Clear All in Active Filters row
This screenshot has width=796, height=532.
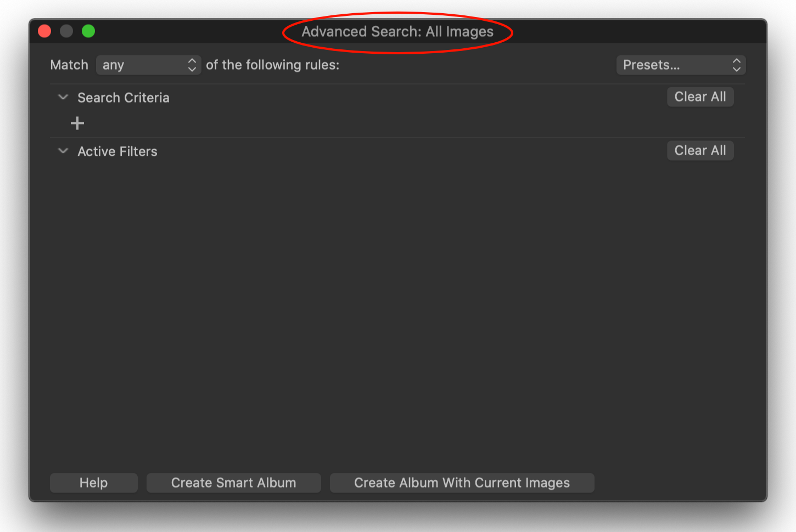pyautogui.click(x=700, y=150)
